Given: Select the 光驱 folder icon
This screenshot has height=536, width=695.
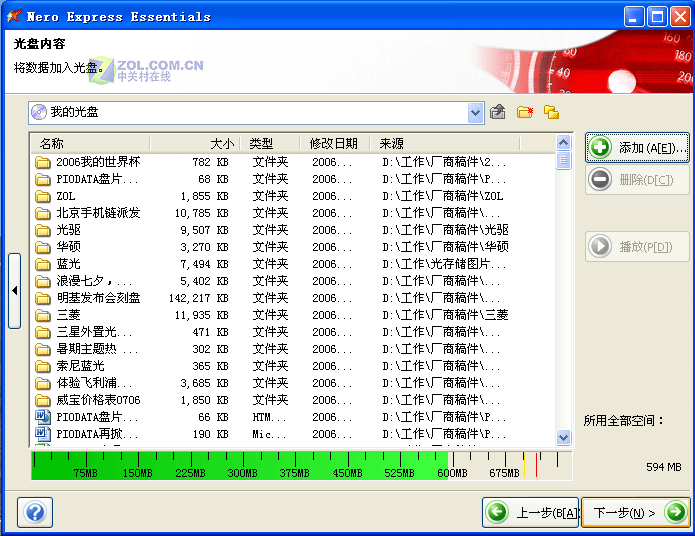Looking at the screenshot, I should point(43,230).
